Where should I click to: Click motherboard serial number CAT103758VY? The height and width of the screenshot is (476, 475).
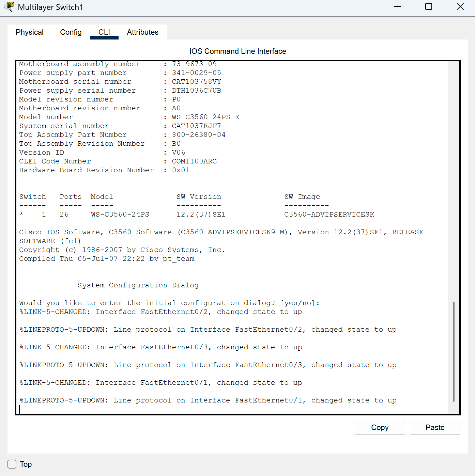click(197, 82)
